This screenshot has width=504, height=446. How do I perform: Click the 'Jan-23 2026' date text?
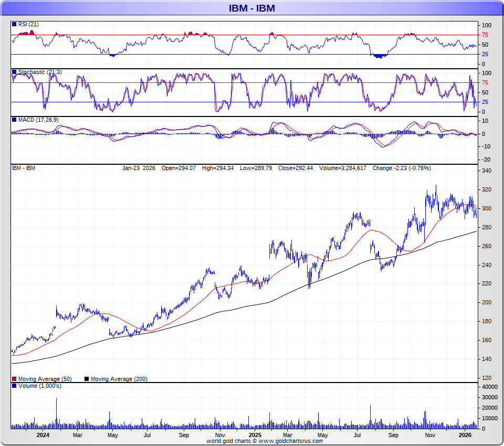[x=139, y=168]
